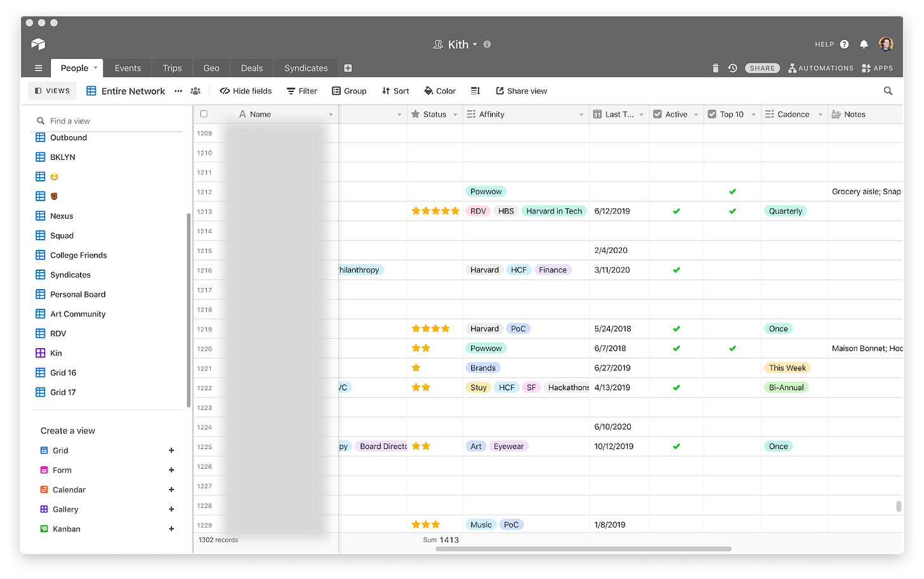Image resolution: width=924 pixels, height=579 pixels.
Task: Add a Grid view with its plus
Action: click(171, 451)
